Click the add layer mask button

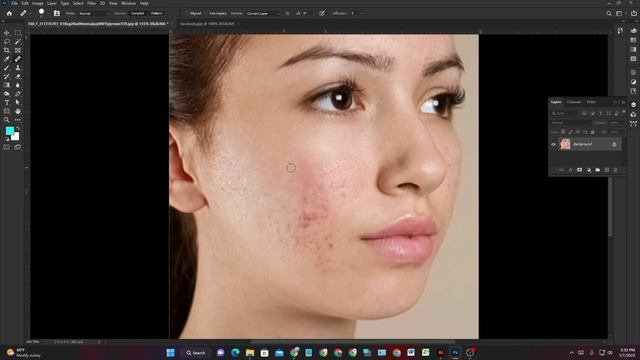tap(579, 170)
